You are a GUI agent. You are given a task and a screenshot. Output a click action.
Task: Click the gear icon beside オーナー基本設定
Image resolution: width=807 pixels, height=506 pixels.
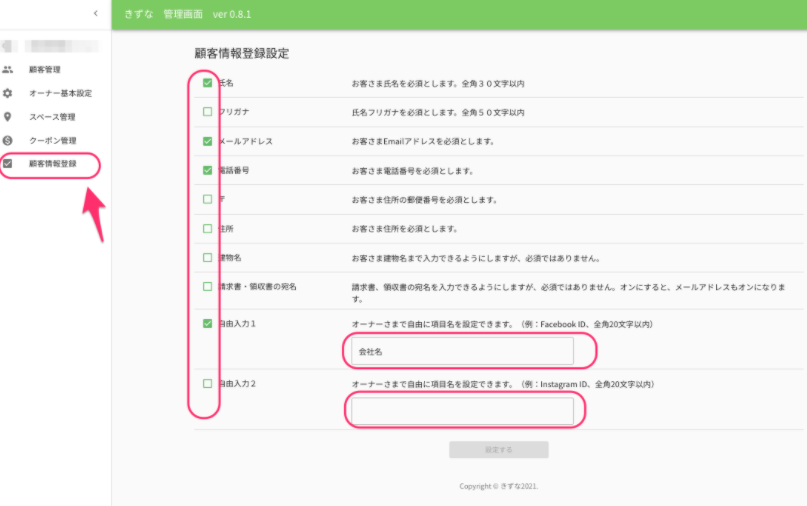click(8, 93)
